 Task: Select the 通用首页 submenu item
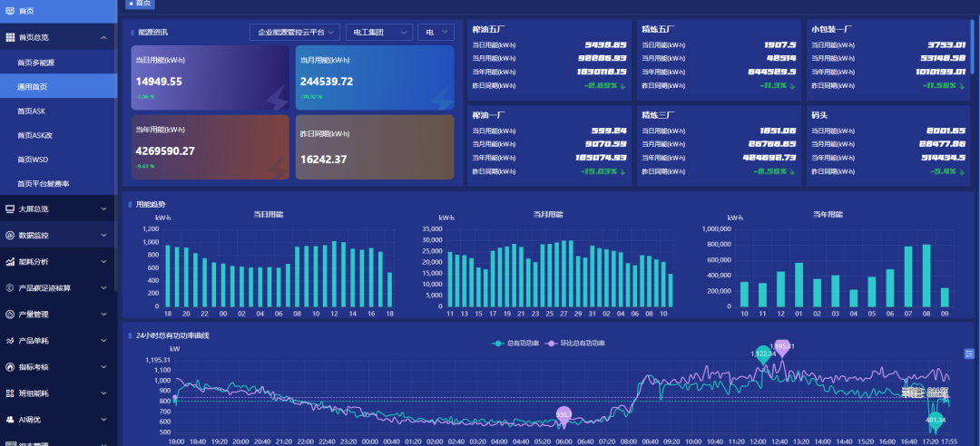point(58,87)
